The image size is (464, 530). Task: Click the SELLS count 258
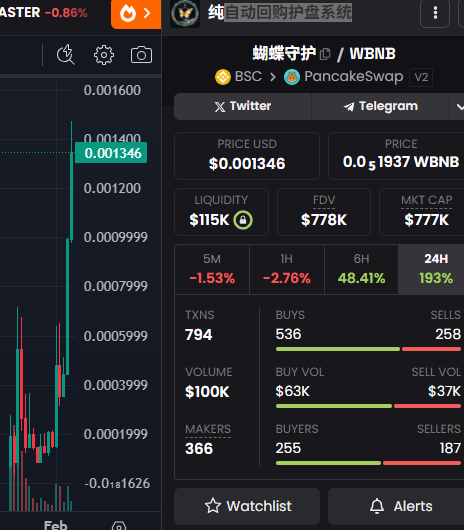[x=448, y=334]
